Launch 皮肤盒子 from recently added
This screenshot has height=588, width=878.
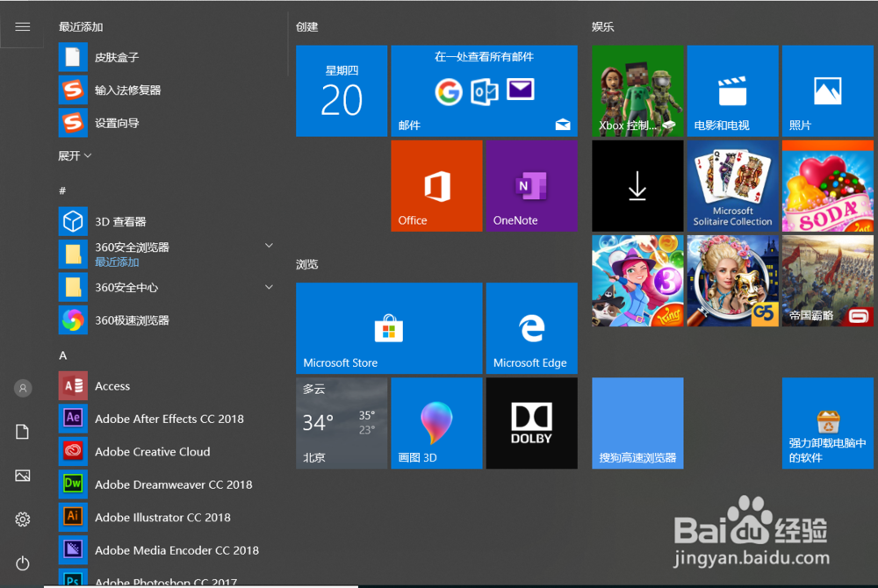(168, 57)
